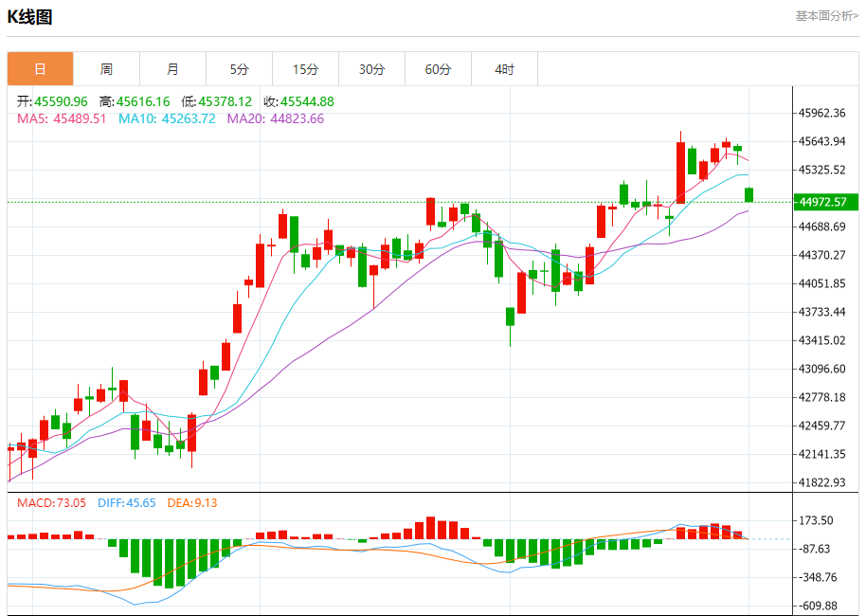Open the 30分 chart tab
This screenshot has height=616, width=866.
coord(371,69)
